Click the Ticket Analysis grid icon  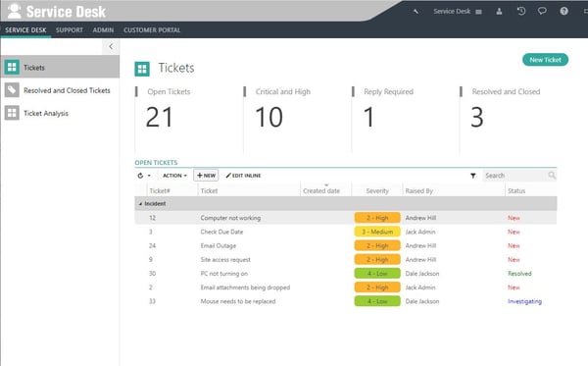coord(12,113)
